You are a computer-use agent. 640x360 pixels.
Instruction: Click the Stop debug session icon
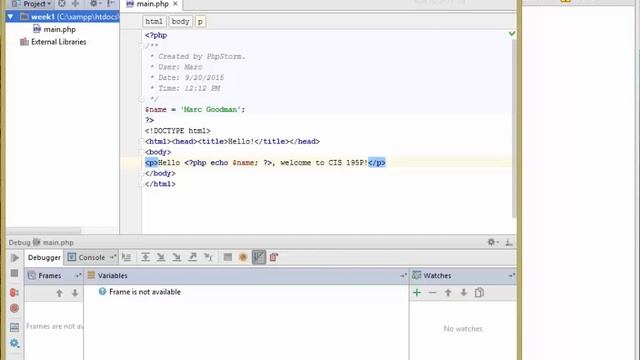tap(14, 273)
